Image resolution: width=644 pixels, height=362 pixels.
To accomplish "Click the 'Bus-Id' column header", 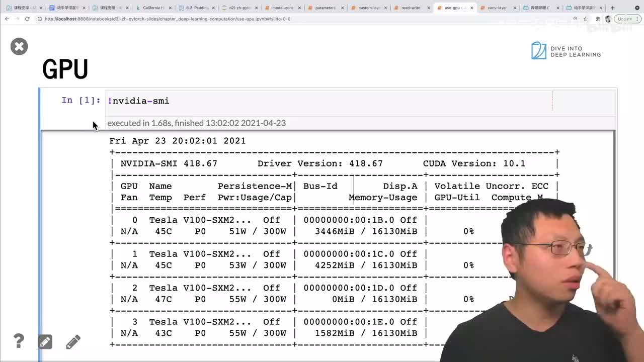I will pos(320,186).
